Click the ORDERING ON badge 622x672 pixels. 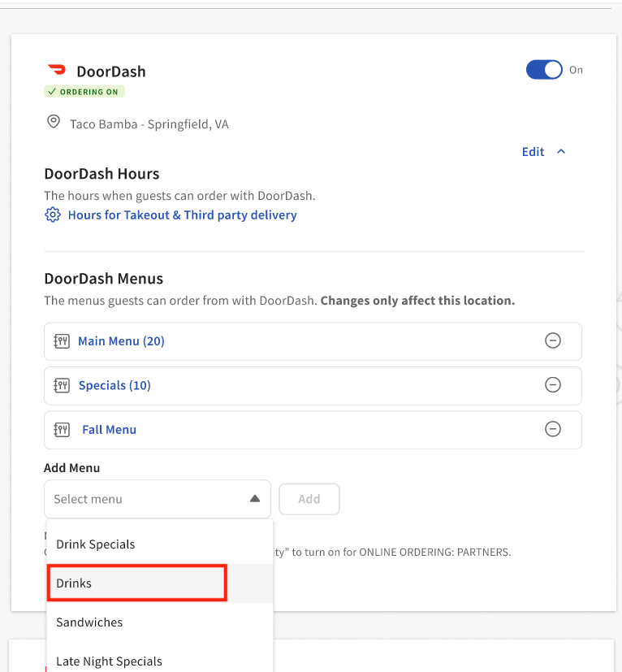tap(84, 91)
